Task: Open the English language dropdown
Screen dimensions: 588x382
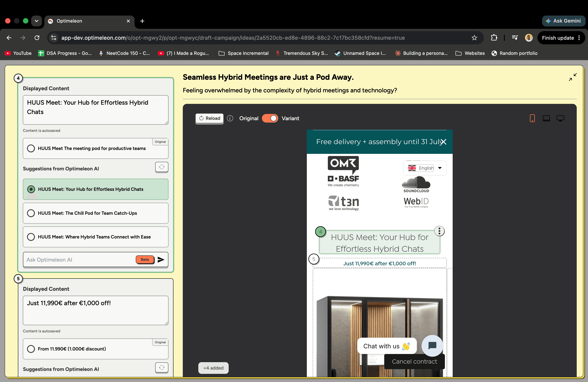Action: (x=425, y=168)
